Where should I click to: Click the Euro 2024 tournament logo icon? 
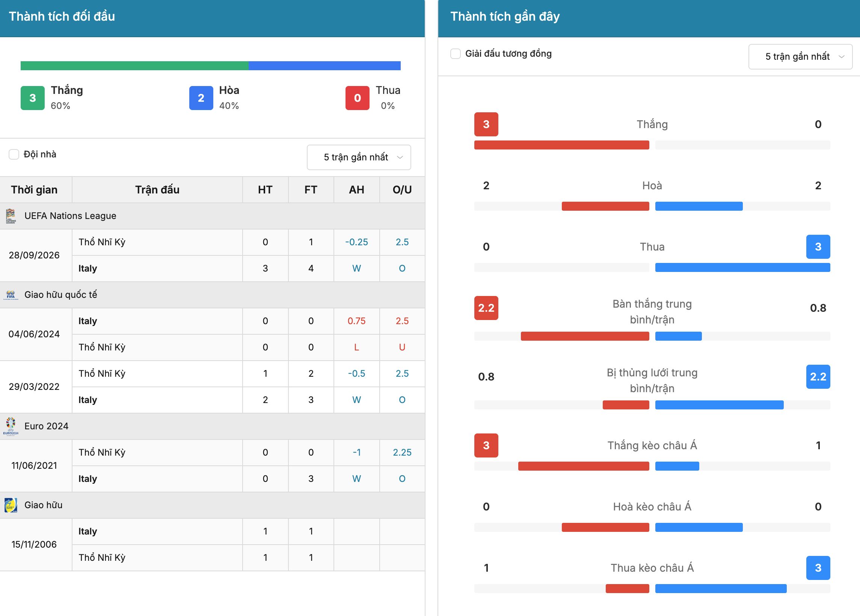[11, 426]
